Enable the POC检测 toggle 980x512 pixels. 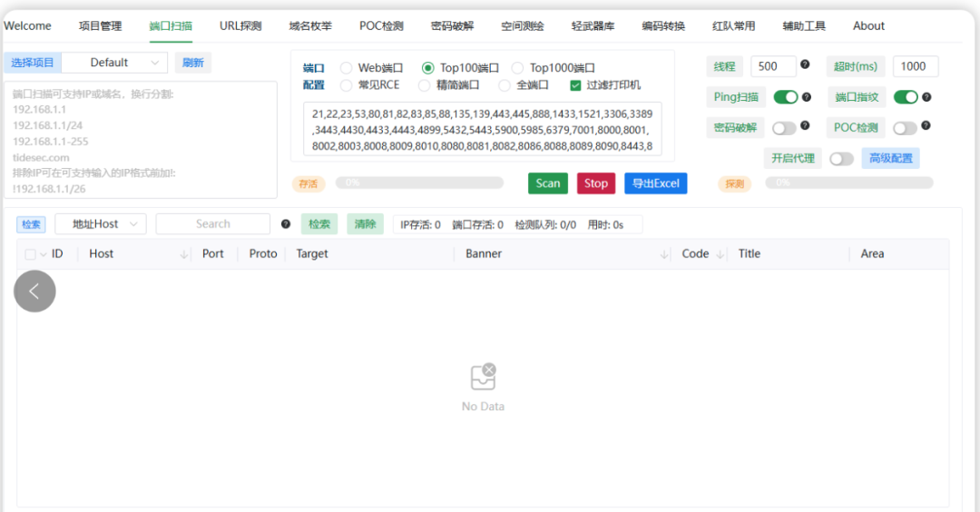tap(905, 128)
